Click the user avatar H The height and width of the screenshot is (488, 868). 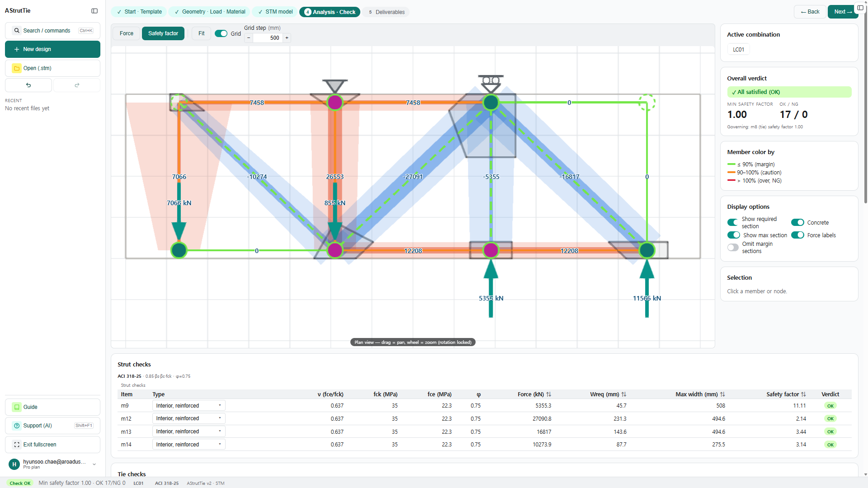(14, 464)
